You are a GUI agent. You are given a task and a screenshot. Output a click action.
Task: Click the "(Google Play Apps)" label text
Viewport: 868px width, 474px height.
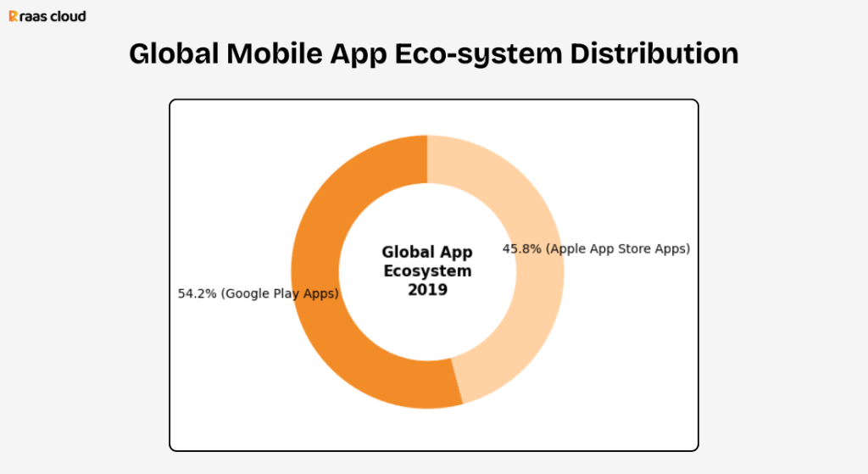(280, 293)
